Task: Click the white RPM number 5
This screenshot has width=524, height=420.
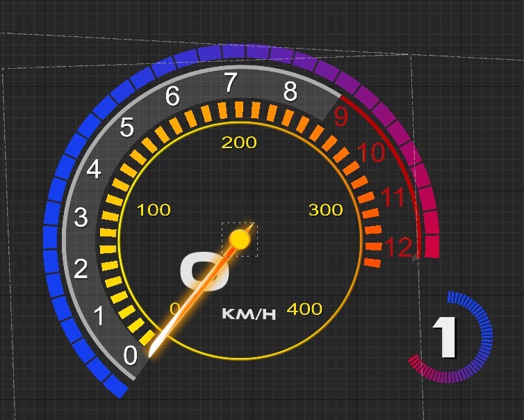Action: pyautogui.click(x=127, y=127)
